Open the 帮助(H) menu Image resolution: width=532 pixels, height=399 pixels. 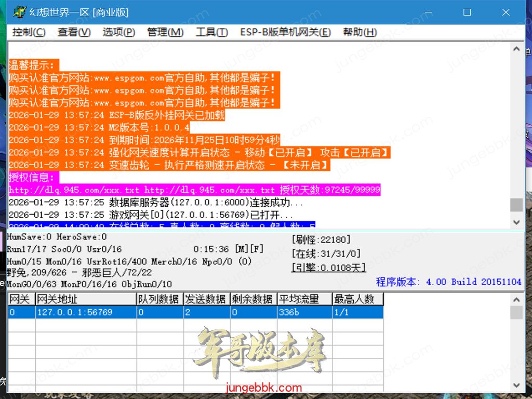pos(360,32)
